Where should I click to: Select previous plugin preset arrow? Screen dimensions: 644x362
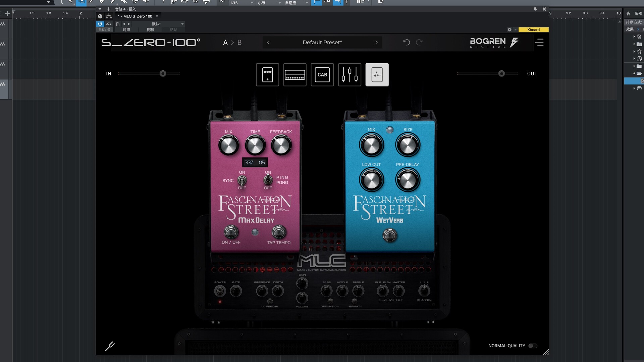click(x=268, y=42)
